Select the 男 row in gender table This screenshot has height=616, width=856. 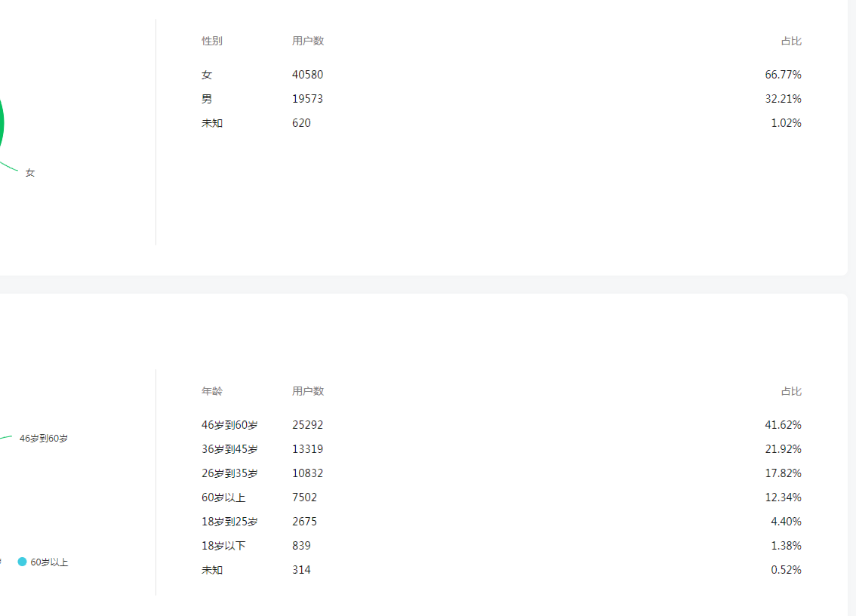(207, 99)
